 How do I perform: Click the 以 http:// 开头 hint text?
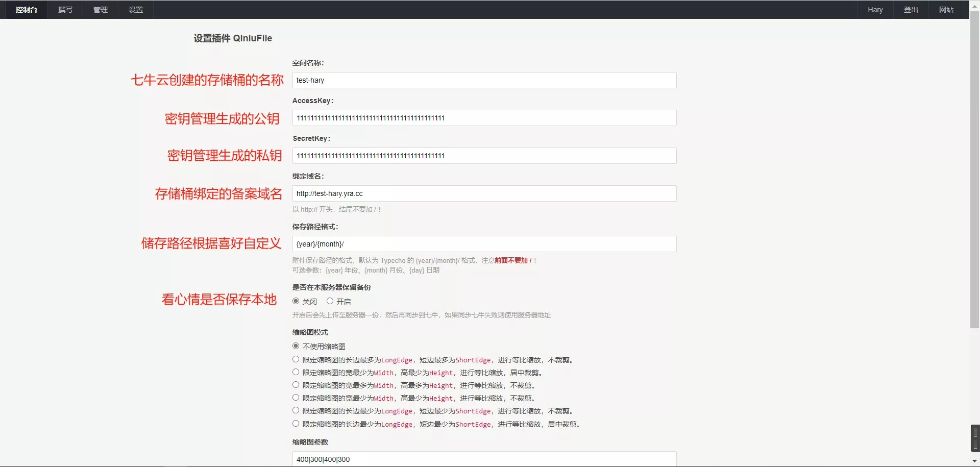point(336,209)
